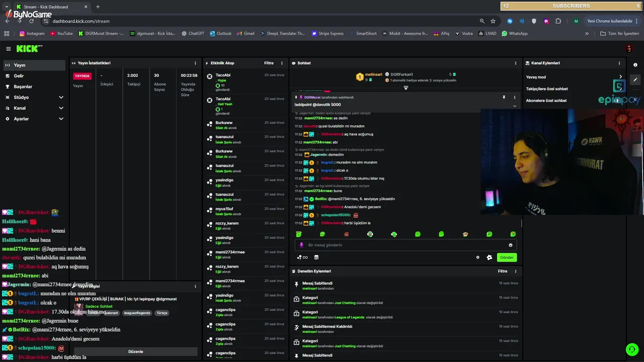Click the pin icon on pinned message
This screenshot has height=362, width=644.
[x=504, y=98]
